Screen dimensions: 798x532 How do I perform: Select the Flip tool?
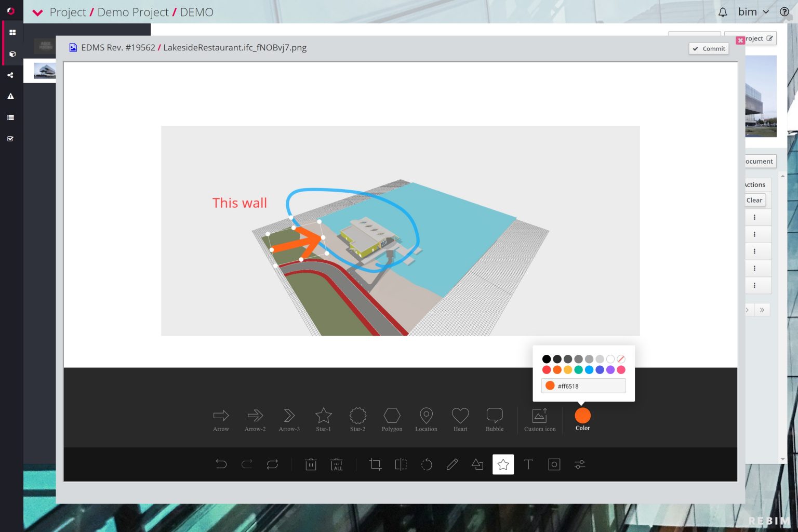(x=401, y=464)
